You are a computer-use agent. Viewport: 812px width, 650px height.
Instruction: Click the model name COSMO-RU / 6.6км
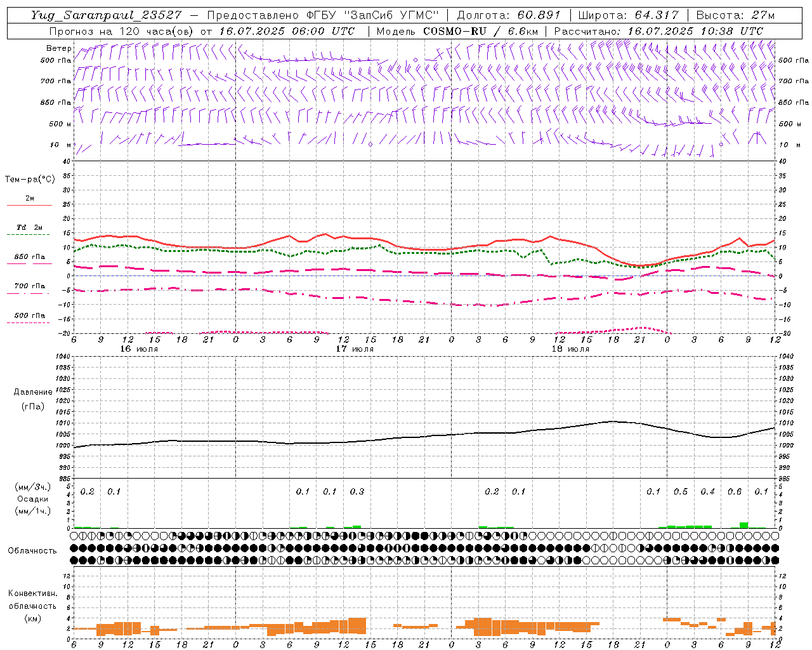(481, 31)
